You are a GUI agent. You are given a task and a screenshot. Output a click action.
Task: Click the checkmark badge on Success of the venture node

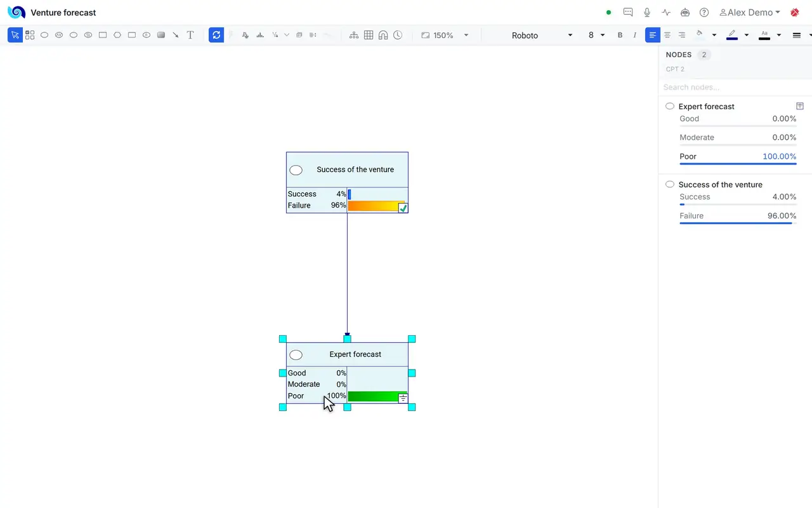403,208
